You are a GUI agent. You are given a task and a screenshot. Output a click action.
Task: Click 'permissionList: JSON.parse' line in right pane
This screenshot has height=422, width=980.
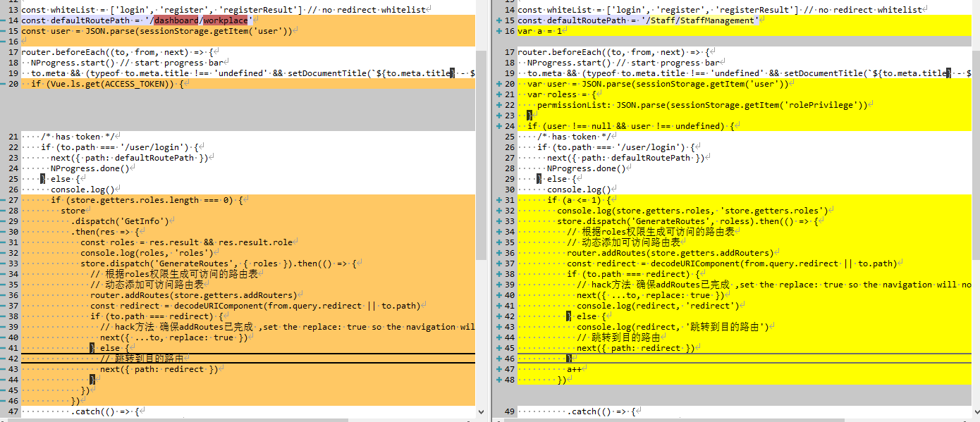tap(702, 105)
